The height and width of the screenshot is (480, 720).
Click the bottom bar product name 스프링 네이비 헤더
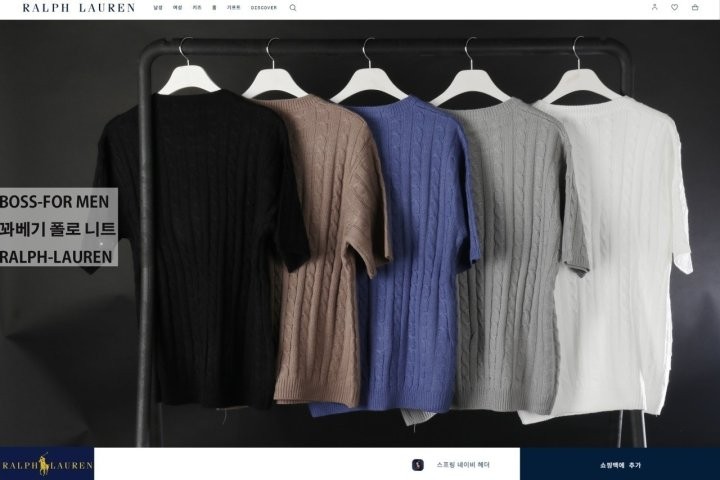[463, 465]
